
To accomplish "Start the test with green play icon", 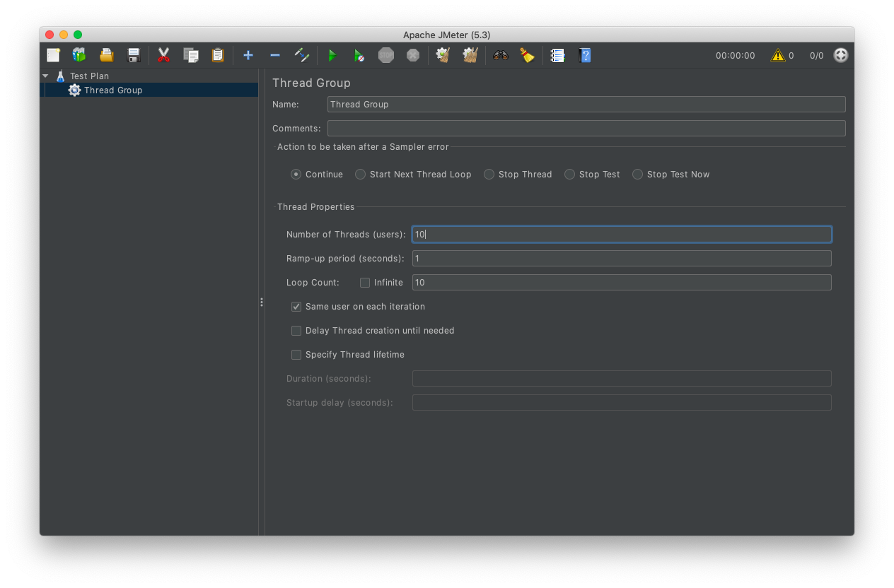I will tap(332, 55).
